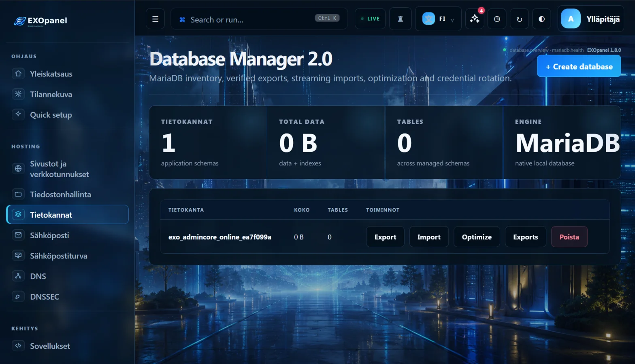Click the DNS network icon
The height and width of the screenshot is (364, 635).
pyautogui.click(x=18, y=276)
